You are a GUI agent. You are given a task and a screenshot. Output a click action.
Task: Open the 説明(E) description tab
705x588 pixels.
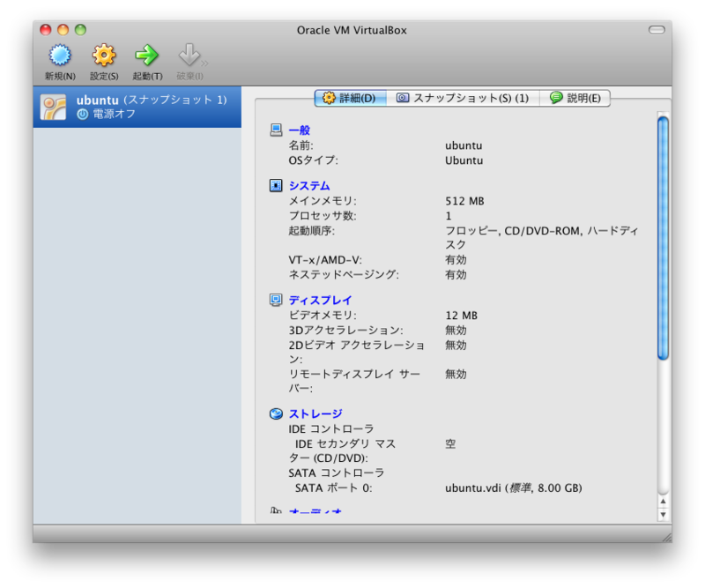coord(575,98)
